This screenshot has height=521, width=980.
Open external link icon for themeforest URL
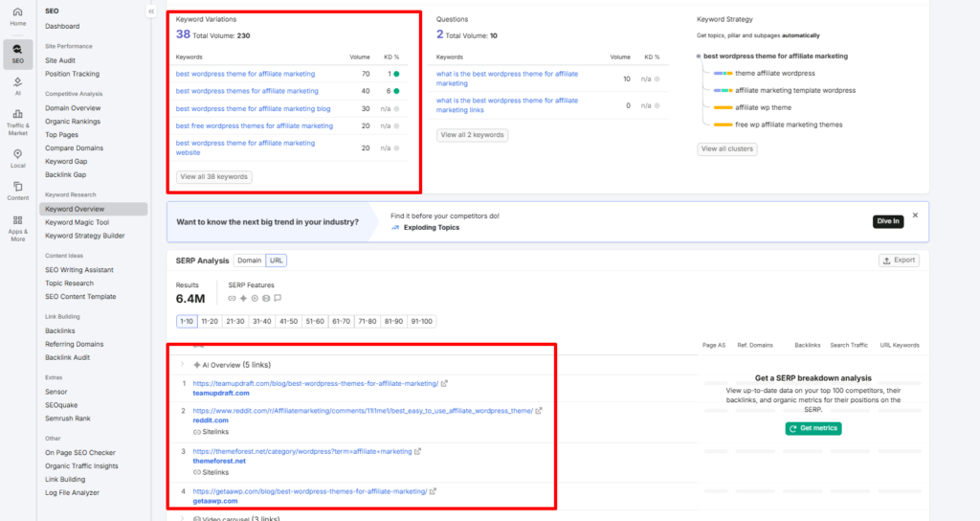click(417, 452)
